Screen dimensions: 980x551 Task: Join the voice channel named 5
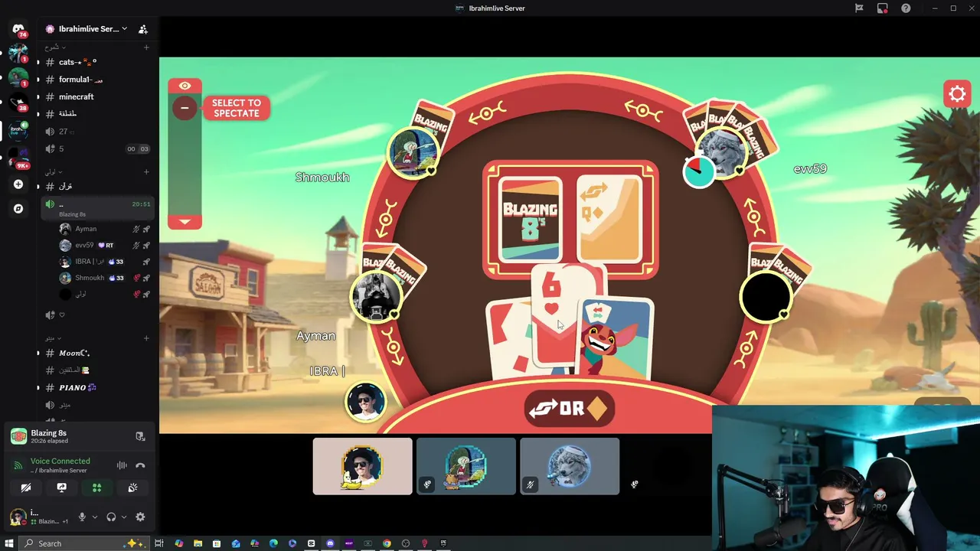tap(96, 148)
